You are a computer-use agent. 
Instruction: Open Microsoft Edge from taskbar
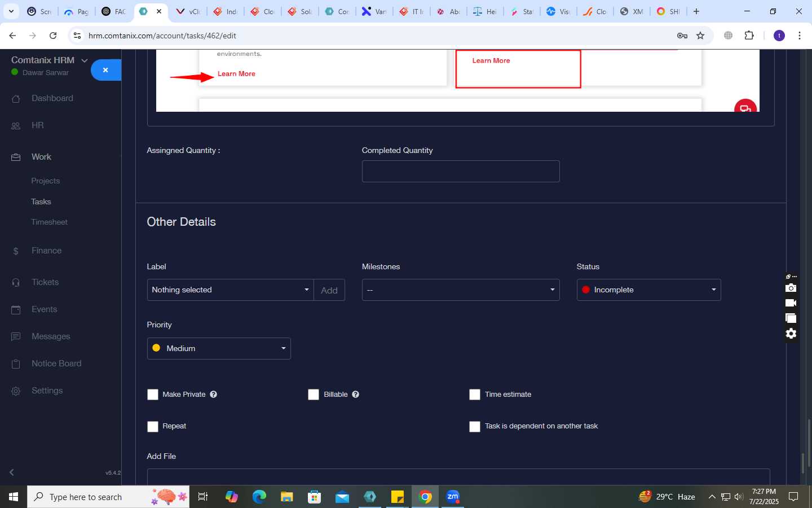coord(259,497)
